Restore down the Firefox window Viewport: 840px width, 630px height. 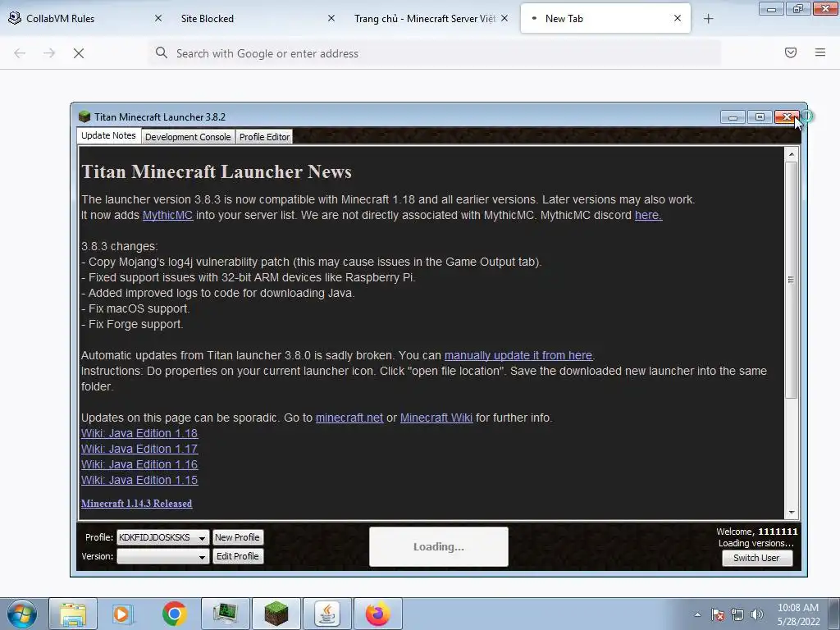tap(798, 9)
